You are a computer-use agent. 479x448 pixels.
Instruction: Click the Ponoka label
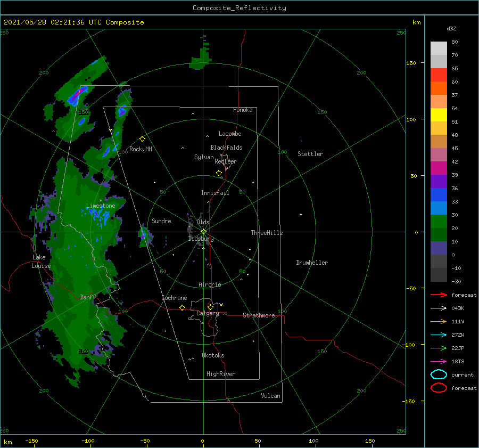[x=243, y=110]
